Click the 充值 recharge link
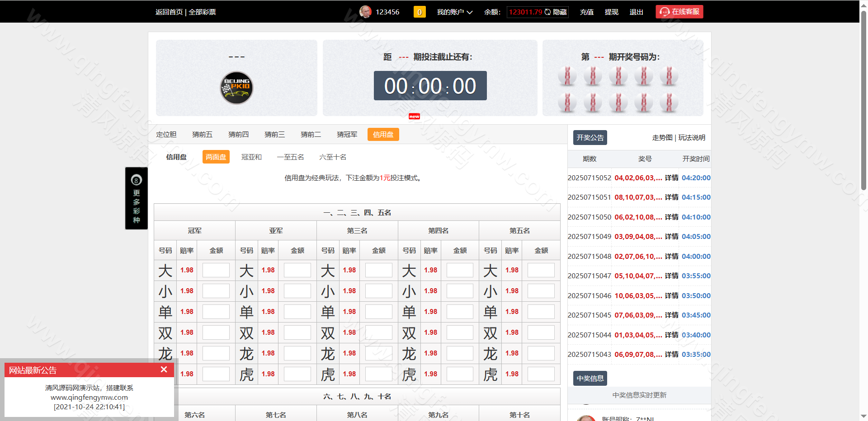This screenshot has height=421, width=868. coord(586,12)
